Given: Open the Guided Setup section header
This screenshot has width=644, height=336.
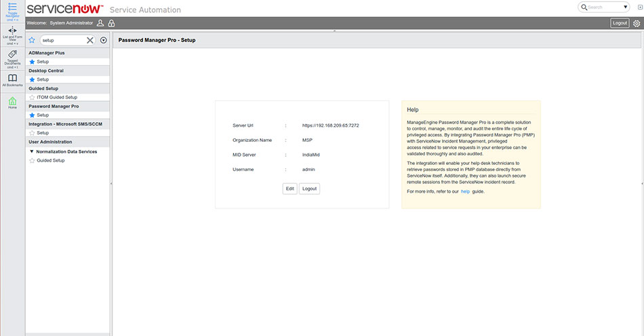Looking at the screenshot, I should coord(68,88).
